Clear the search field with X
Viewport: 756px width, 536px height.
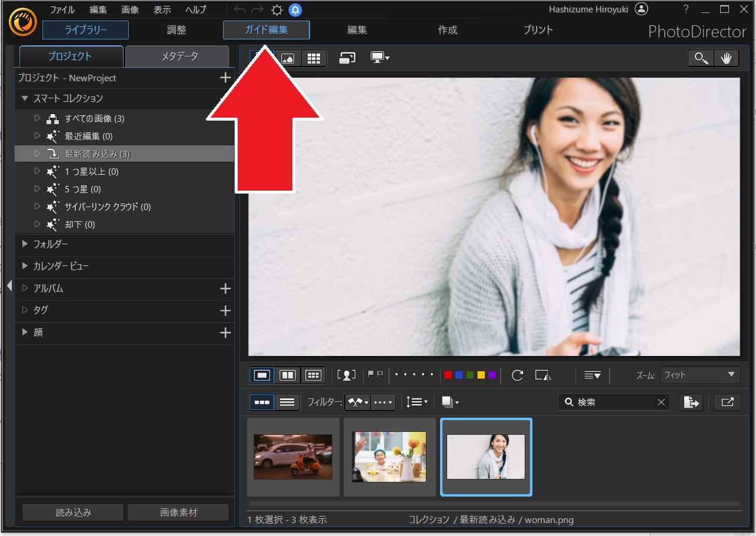tap(661, 402)
